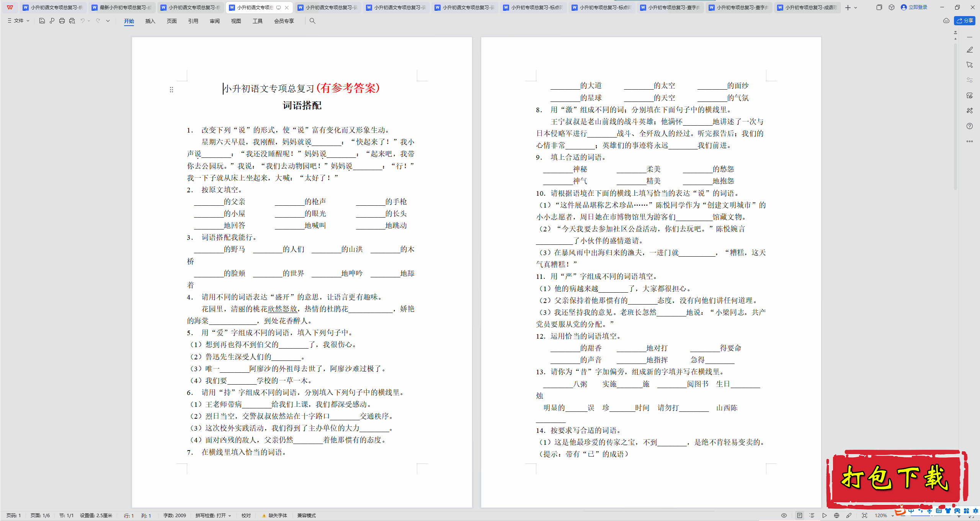The width and height of the screenshot is (980, 521).
Task: Click the fit-page zoom icon in status bar
Action: pos(864,516)
